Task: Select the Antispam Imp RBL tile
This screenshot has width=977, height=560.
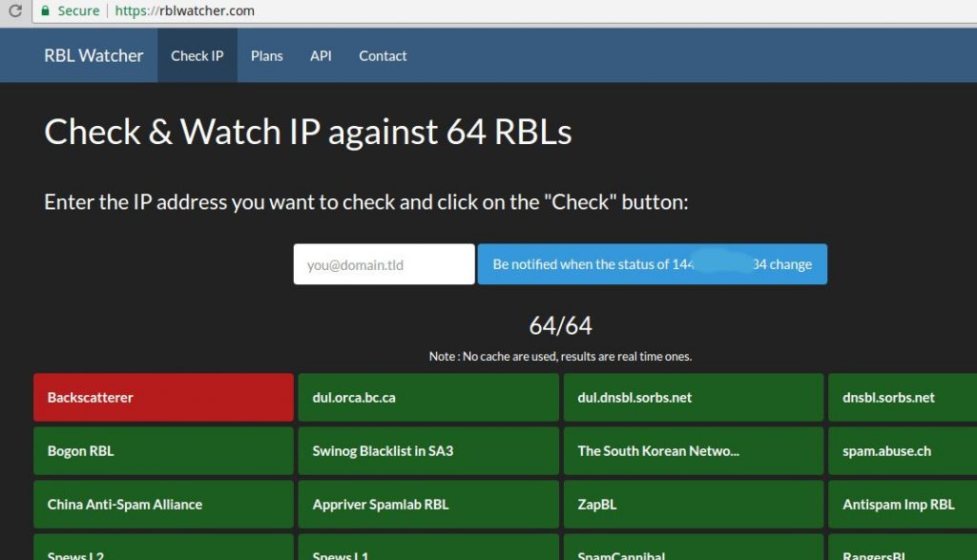Action: coord(903,505)
